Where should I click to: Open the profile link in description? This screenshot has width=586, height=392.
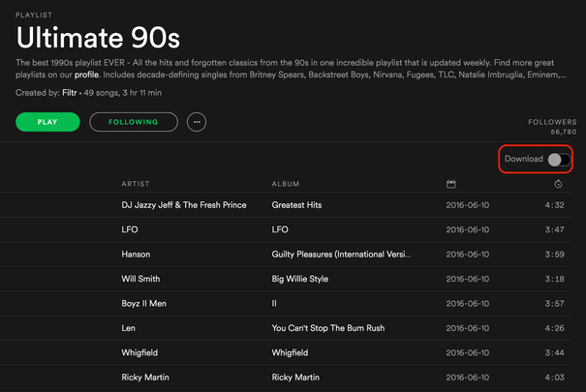(86, 75)
